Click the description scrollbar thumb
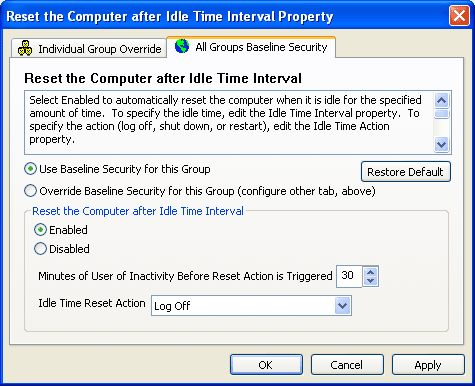Viewport: 475px width, 386px height. click(x=442, y=114)
